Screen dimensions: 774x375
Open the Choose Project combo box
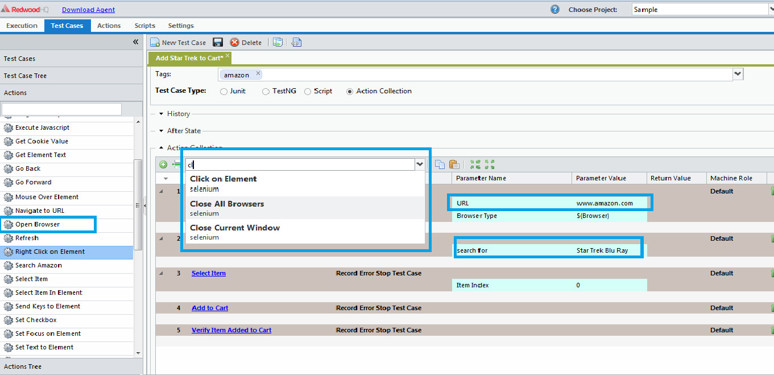pos(702,9)
